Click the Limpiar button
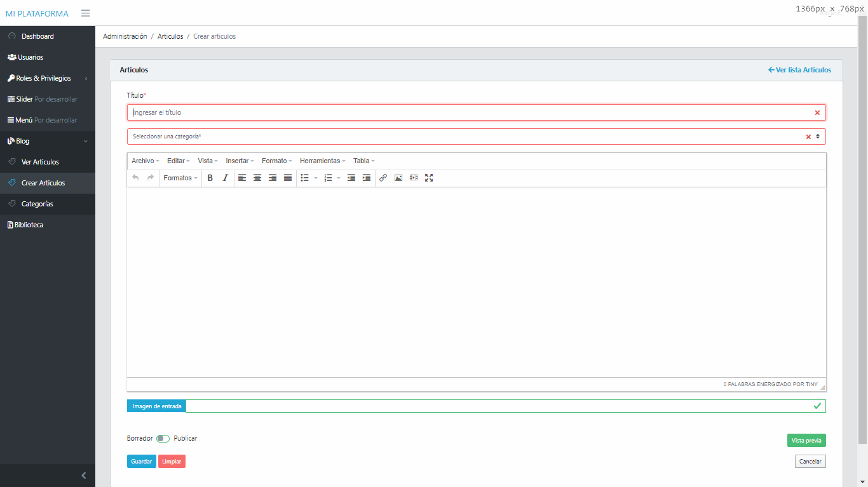This screenshot has width=868, height=487. pyautogui.click(x=172, y=462)
